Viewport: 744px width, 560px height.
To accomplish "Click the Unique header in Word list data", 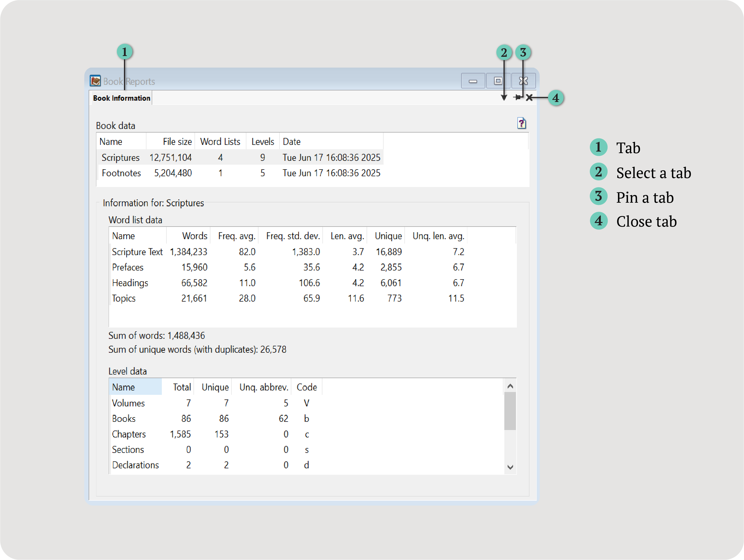I will point(388,236).
